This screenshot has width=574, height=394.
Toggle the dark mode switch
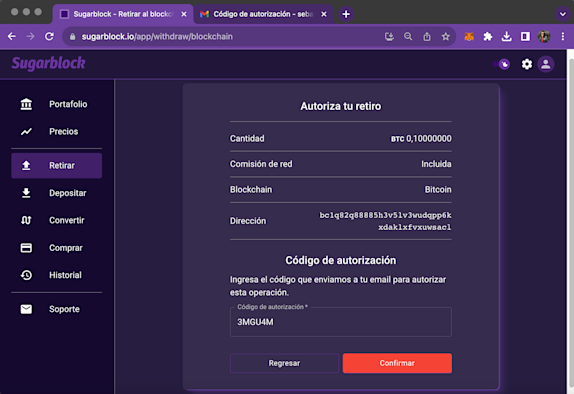(502, 64)
